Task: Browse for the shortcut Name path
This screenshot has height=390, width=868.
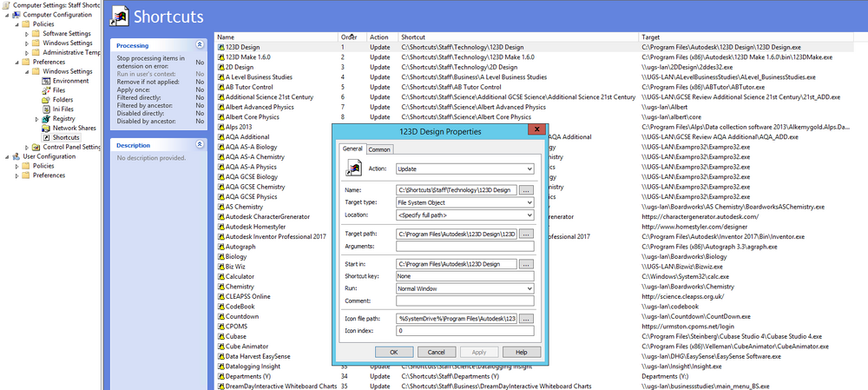Action: pyautogui.click(x=527, y=190)
